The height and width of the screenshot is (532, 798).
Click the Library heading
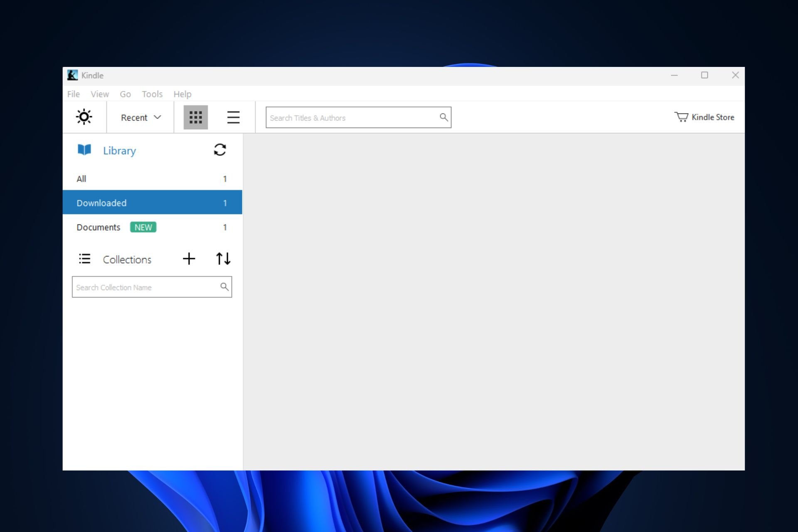(119, 150)
